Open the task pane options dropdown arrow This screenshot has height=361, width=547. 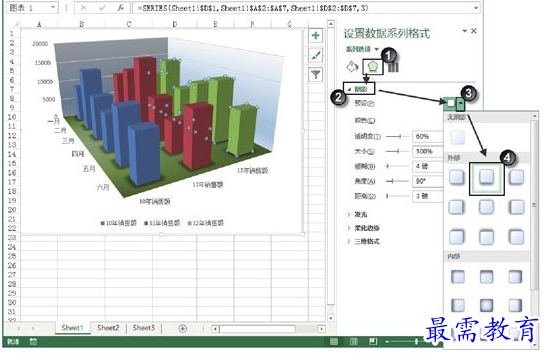coord(465,31)
